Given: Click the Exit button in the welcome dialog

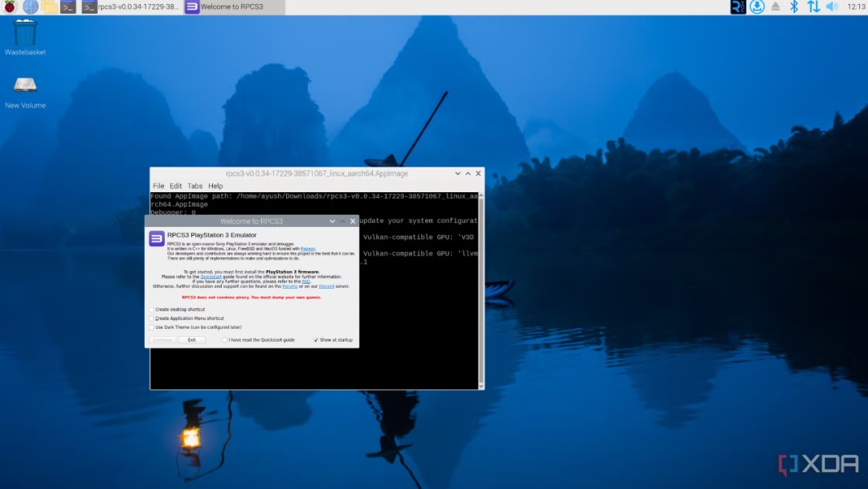Looking at the screenshot, I should 191,340.
